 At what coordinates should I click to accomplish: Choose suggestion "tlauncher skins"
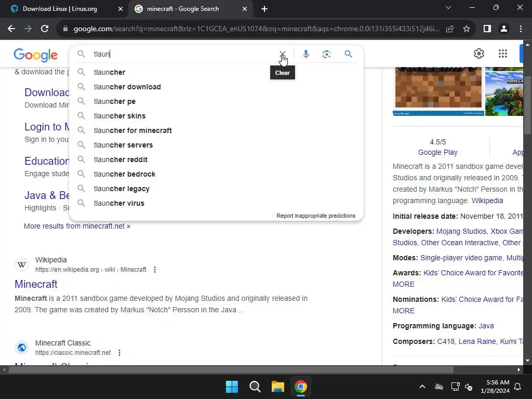216,116
